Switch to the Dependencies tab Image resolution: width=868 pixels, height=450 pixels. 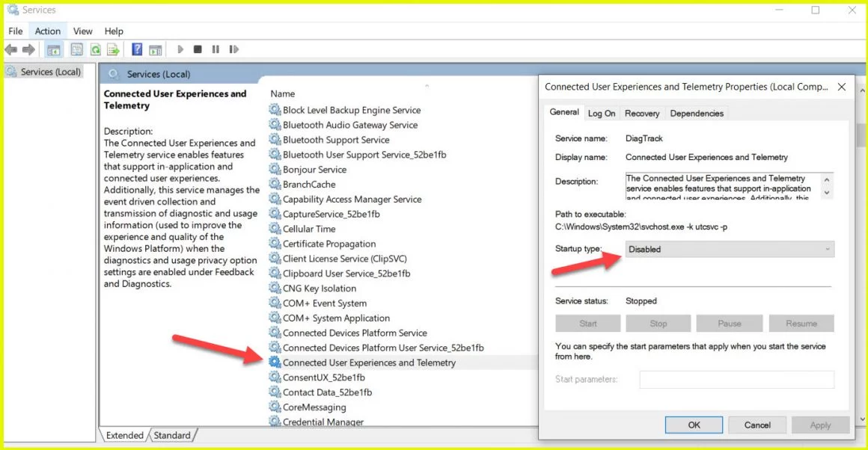point(697,114)
